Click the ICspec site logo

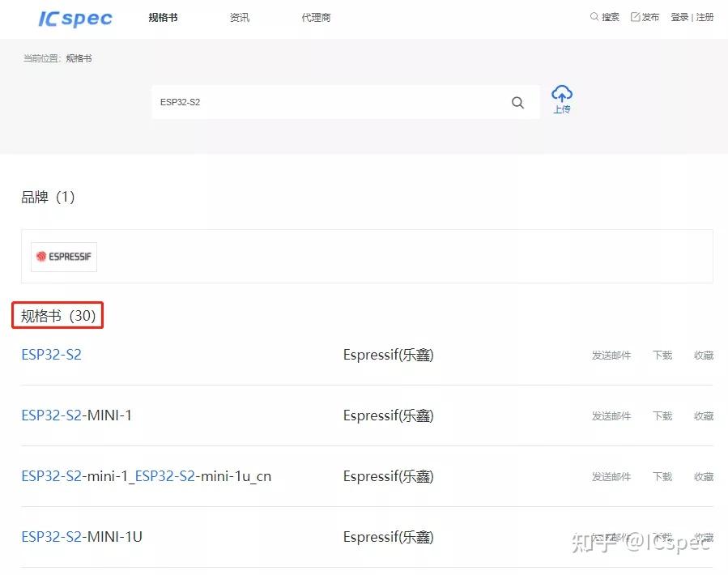(x=74, y=18)
